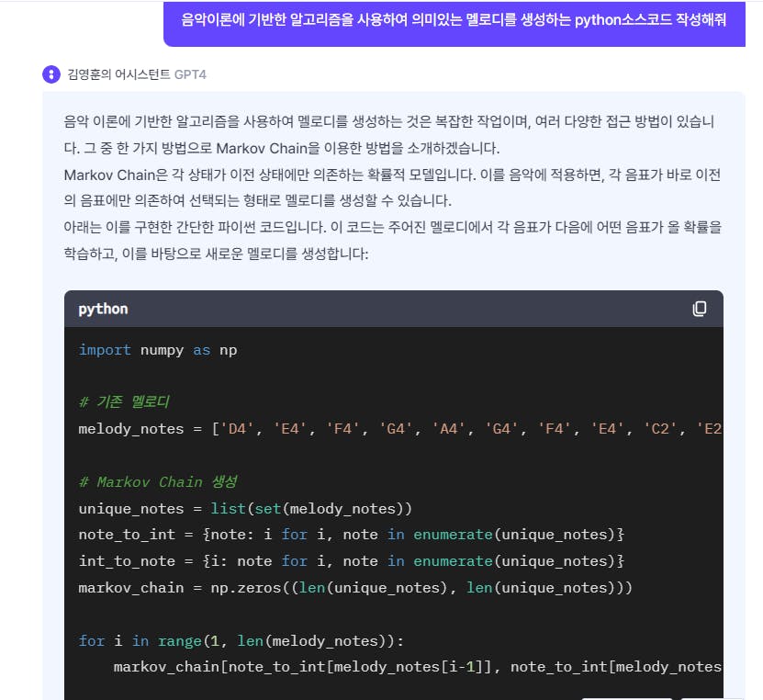This screenshot has width=763, height=700.
Task: Click the 'unique_notes = list(set(melody_notes))' line
Action: [245, 509]
